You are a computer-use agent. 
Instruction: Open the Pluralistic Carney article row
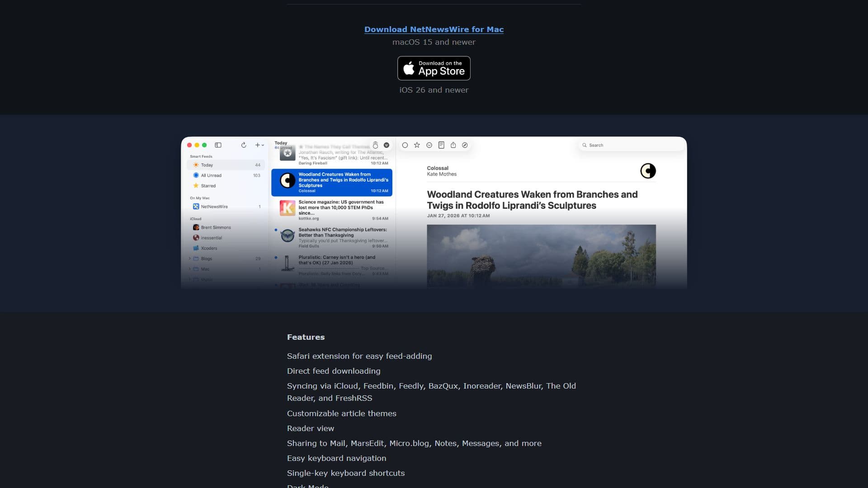click(x=332, y=265)
